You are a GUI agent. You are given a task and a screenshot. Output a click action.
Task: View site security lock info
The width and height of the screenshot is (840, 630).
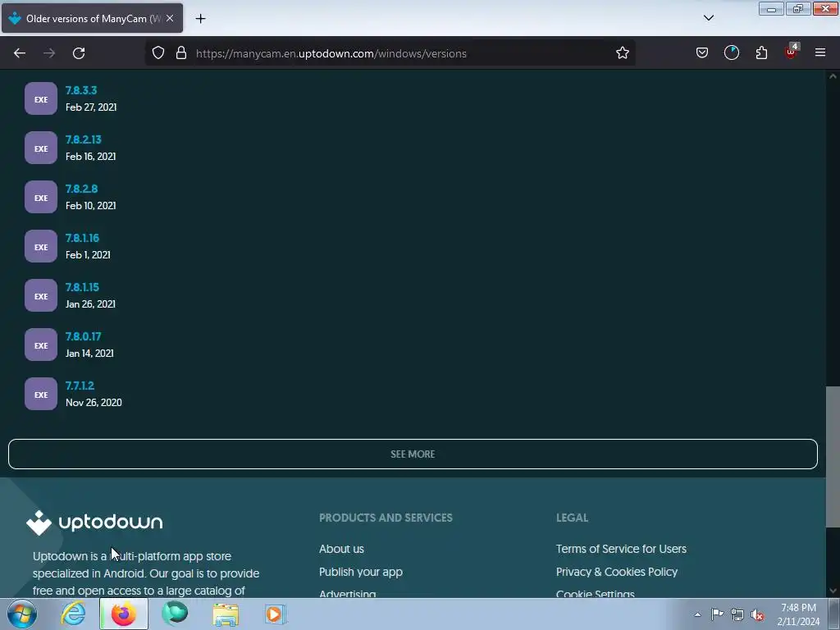coord(181,53)
